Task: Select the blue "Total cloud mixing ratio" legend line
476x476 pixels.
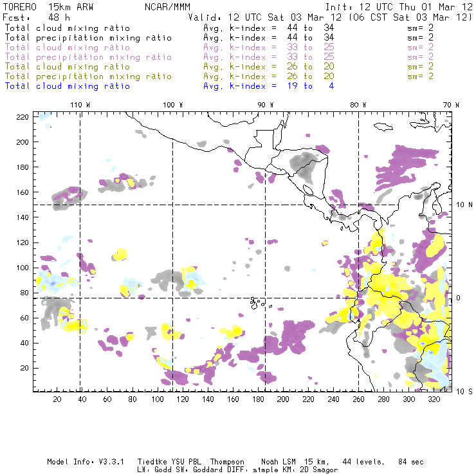Action: tap(68, 86)
